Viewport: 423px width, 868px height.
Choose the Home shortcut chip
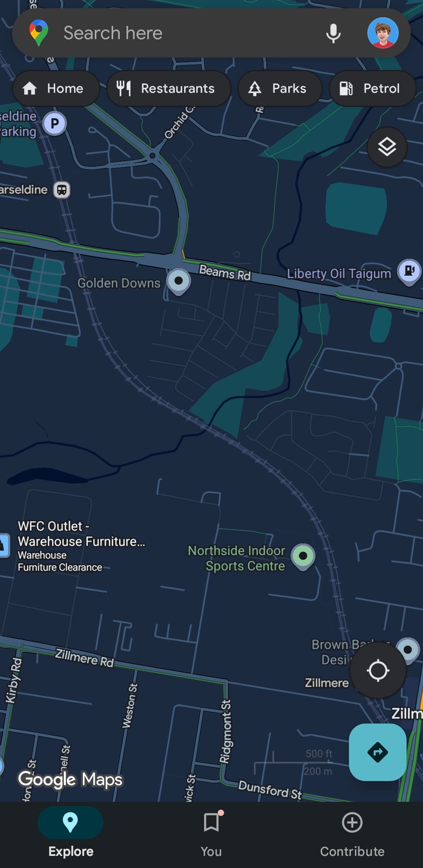click(56, 88)
